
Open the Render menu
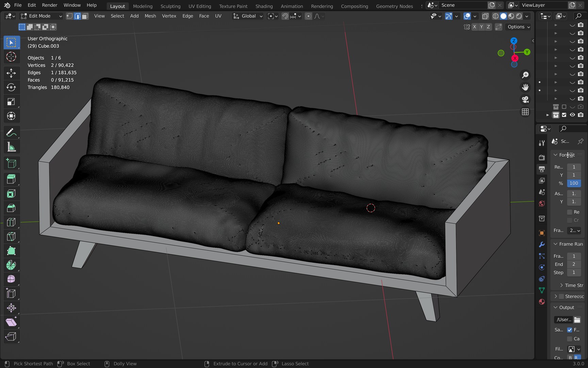[50, 5]
